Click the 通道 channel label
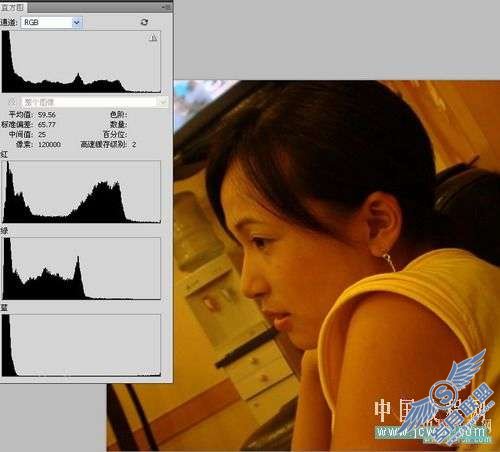Viewport: 500px width, 452px height. [x=9, y=22]
